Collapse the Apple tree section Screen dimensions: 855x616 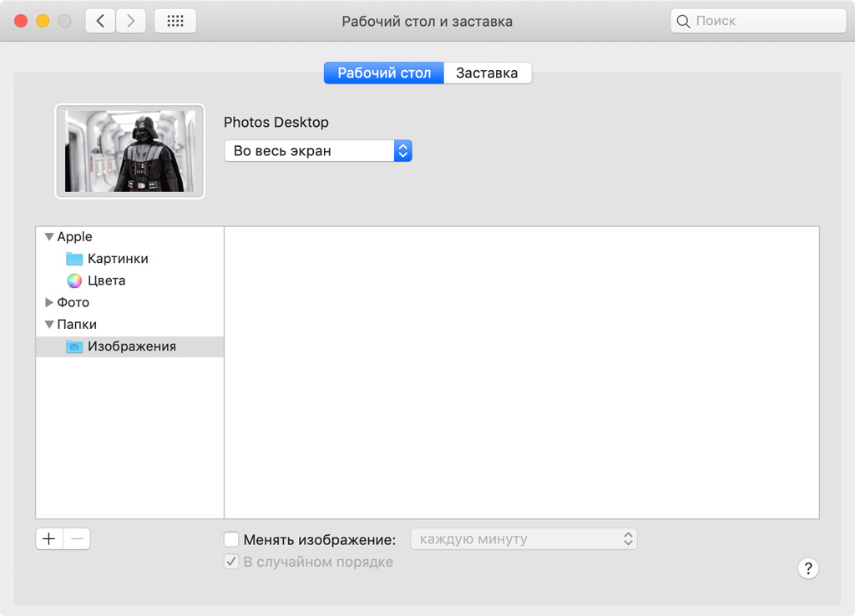[x=49, y=237]
